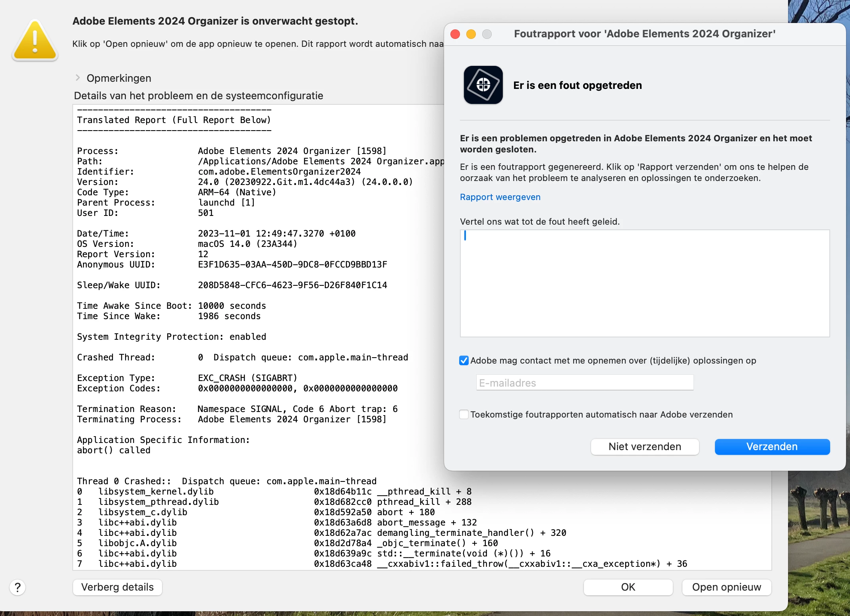This screenshot has width=850, height=616.
Task: Open the 'Rapport weergeven' link
Action: pyautogui.click(x=500, y=197)
